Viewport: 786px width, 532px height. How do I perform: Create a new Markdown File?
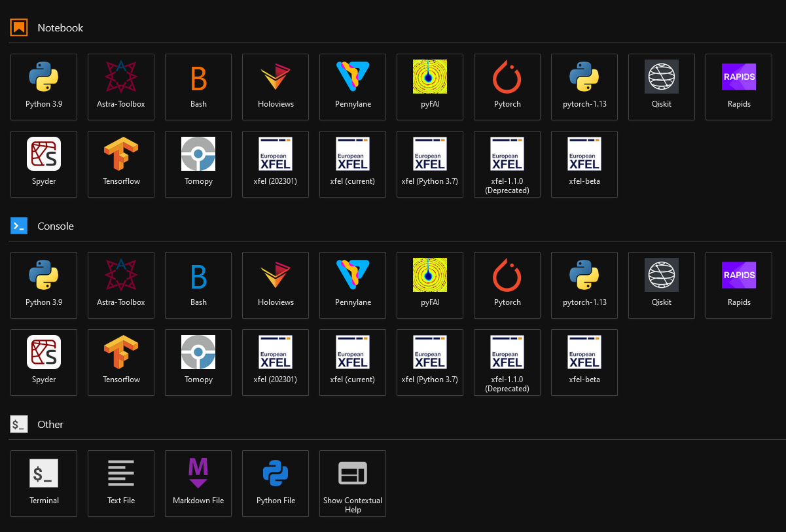pos(198,483)
